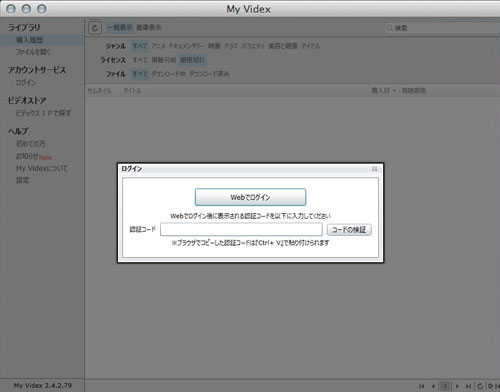Open お知らせ New in the sidebar
The width and height of the screenshot is (500, 392).
[34, 156]
